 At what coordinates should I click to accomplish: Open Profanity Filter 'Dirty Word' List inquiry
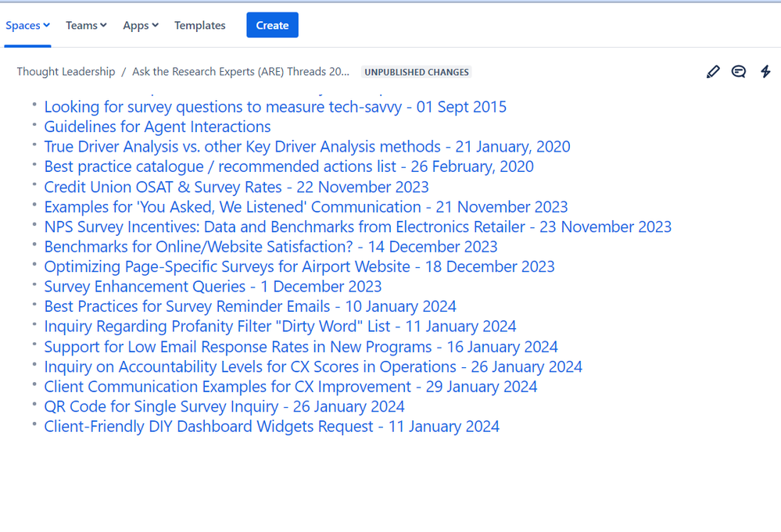tap(281, 326)
